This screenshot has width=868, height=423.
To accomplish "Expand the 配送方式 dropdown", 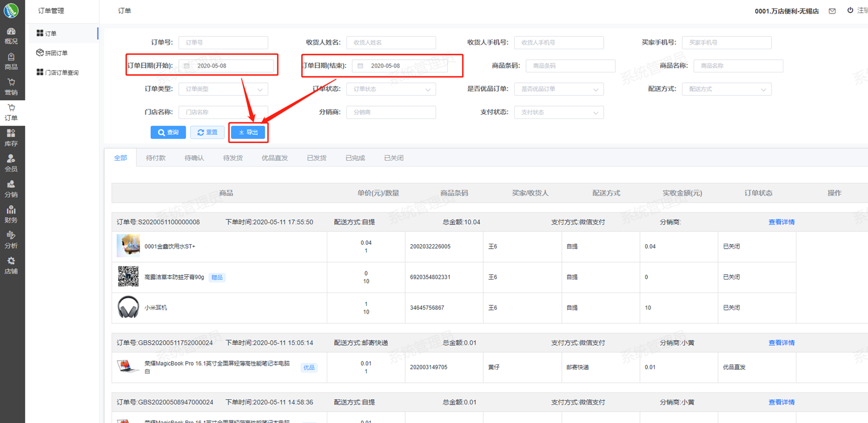I will (x=727, y=89).
